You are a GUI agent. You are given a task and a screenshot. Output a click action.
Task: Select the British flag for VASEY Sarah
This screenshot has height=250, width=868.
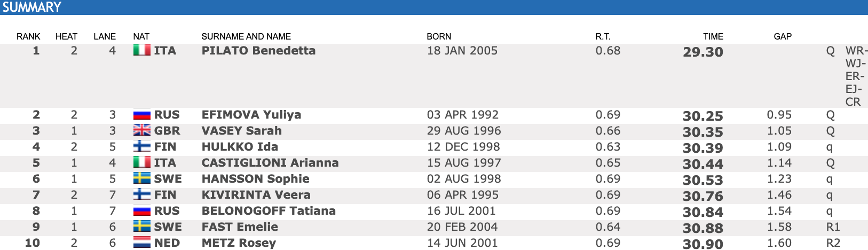tap(142, 130)
